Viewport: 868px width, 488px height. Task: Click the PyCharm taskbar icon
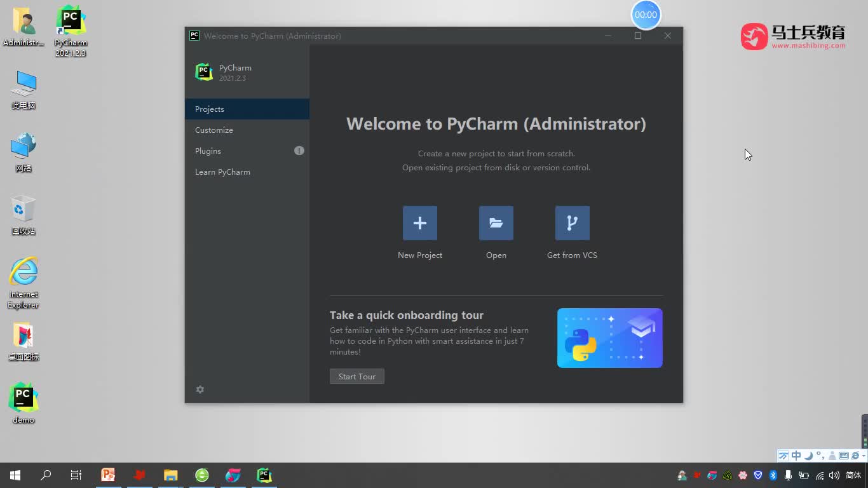point(264,475)
